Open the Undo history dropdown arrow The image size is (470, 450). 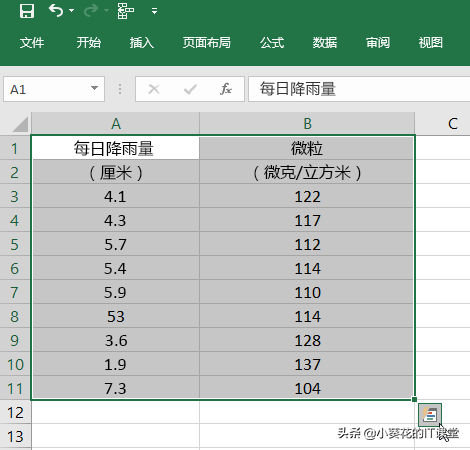pos(71,11)
